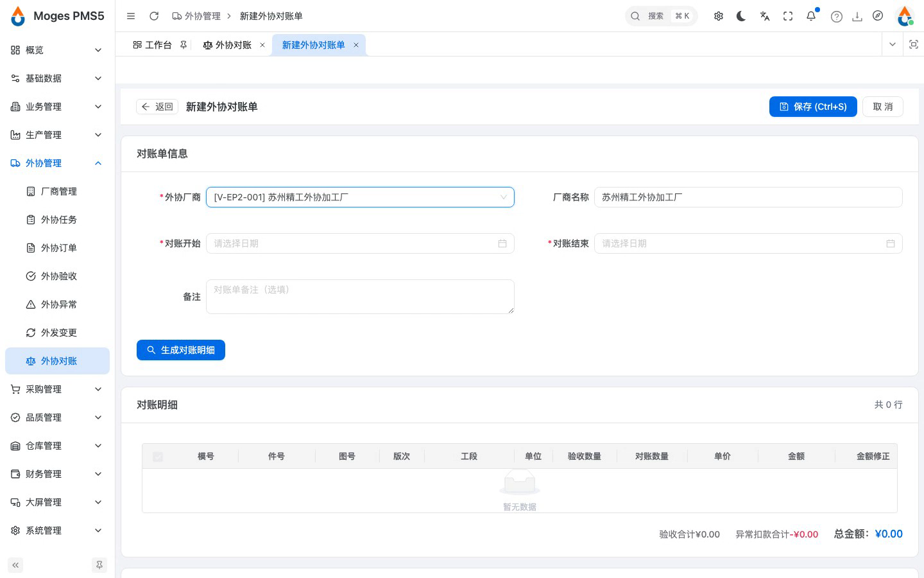
Task: Pin the 工作台 tab with the pin icon
Action: [x=184, y=45]
